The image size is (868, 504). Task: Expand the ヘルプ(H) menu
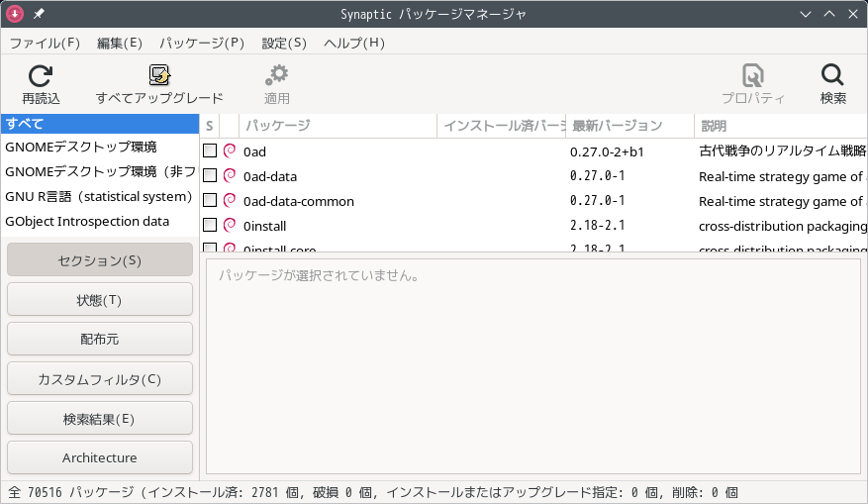pos(354,44)
